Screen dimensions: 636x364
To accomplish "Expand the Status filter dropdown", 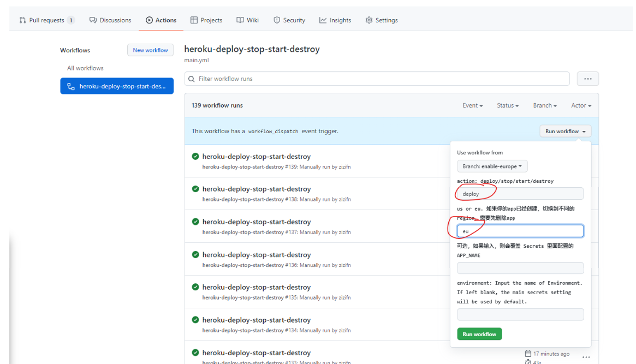I will pyautogui.click(x=507, y=106).
